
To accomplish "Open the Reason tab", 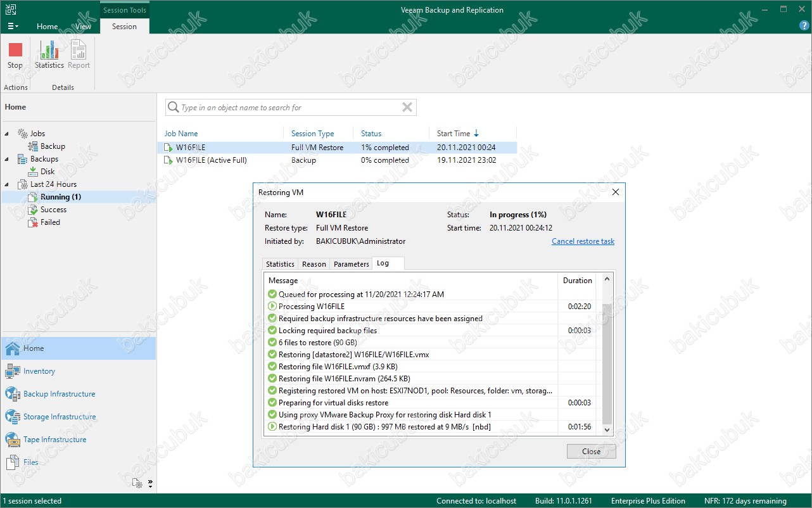I will click(314, 264).
